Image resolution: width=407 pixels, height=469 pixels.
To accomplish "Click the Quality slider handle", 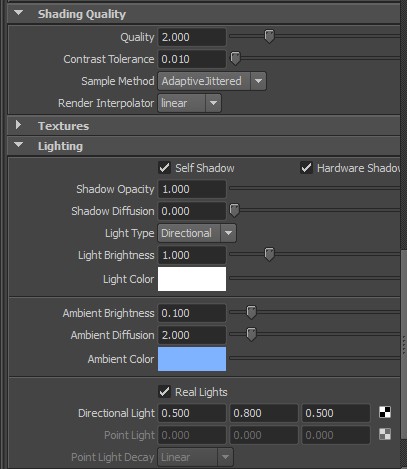I will point(269,36).
